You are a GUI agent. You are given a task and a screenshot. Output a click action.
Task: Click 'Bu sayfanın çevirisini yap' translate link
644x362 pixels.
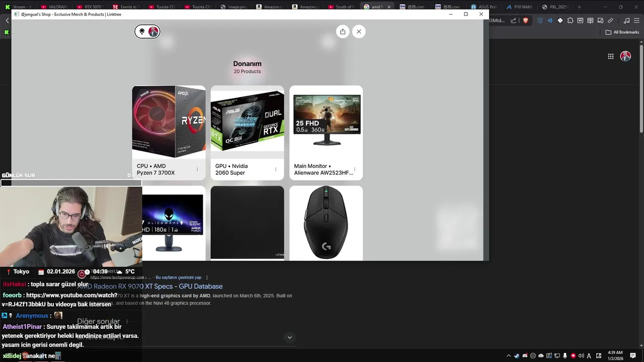point(179,278)
